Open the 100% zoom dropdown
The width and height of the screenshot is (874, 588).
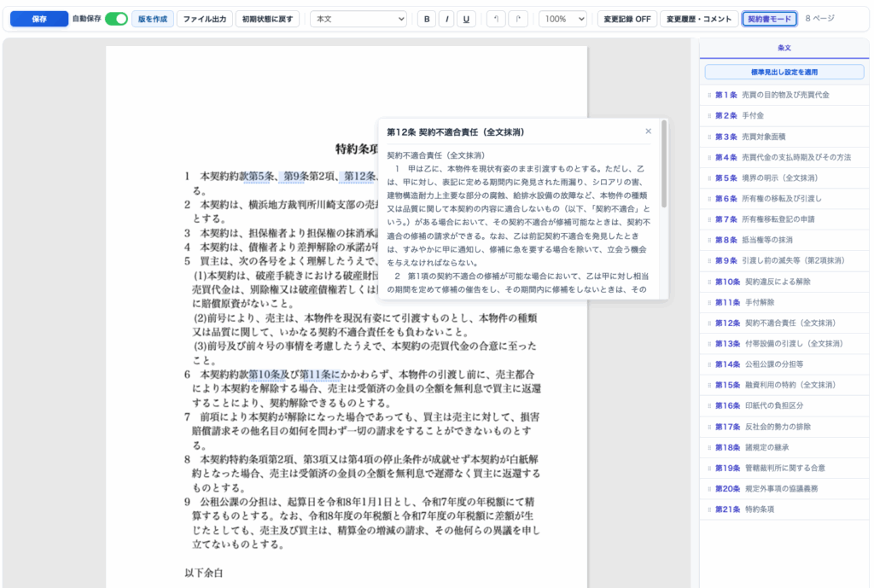[562, 19]
